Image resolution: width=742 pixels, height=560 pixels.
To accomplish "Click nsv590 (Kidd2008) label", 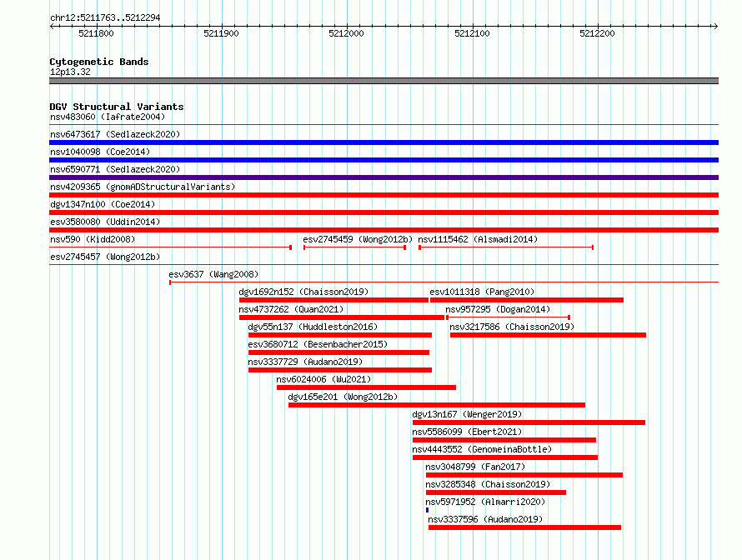I will tap(93, 239).
